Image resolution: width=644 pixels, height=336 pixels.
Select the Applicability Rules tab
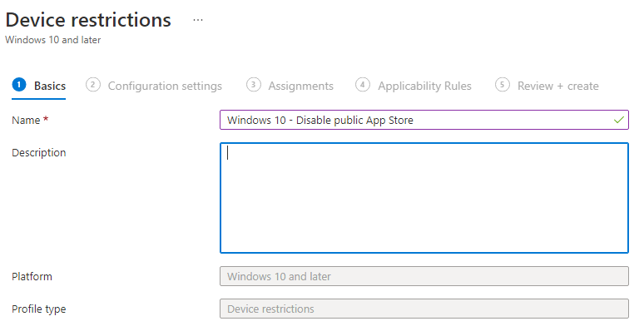click(x=424, y=86)
